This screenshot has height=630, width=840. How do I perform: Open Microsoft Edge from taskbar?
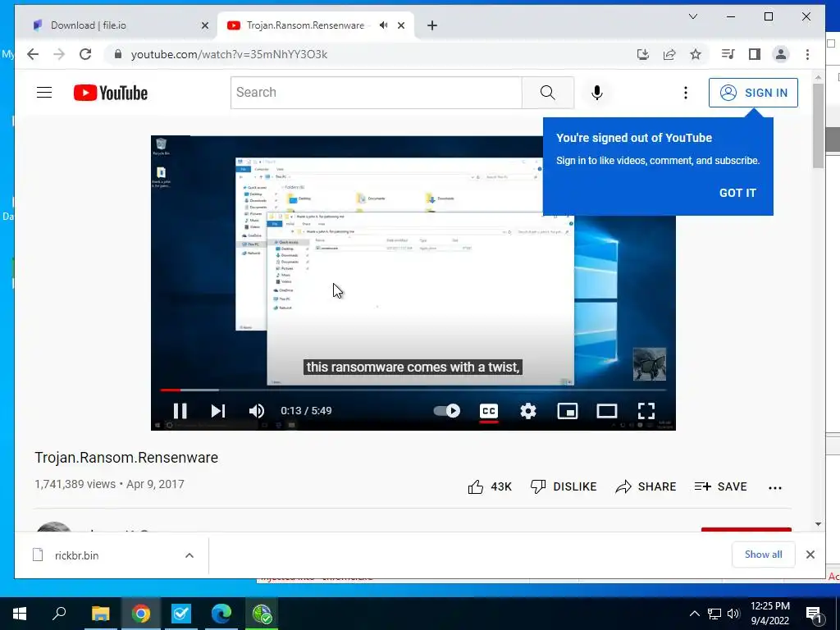tap(221, 614)
